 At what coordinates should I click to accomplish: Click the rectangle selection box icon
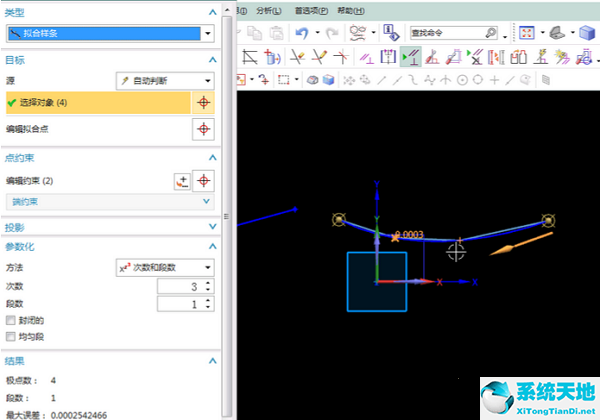(284, 80)
